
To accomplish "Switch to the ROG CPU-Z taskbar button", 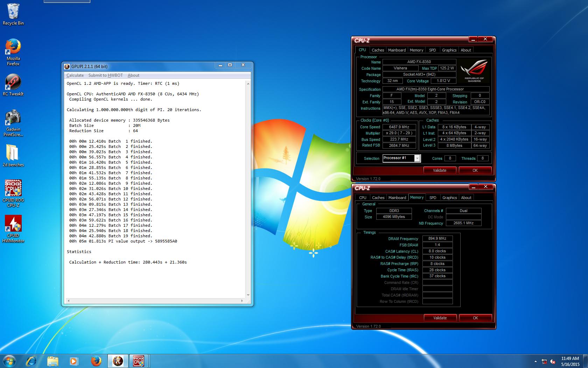I will tap(139, 361).
